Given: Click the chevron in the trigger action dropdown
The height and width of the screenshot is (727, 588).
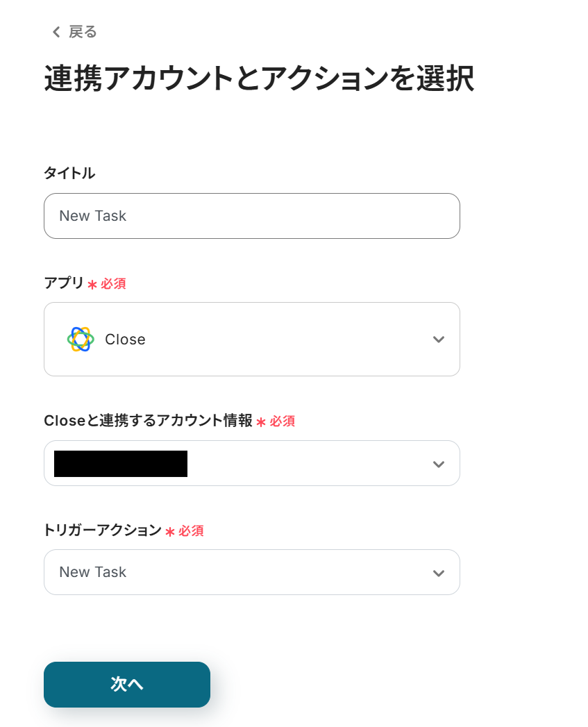Looking at the screenshot, I should [438, 573].
